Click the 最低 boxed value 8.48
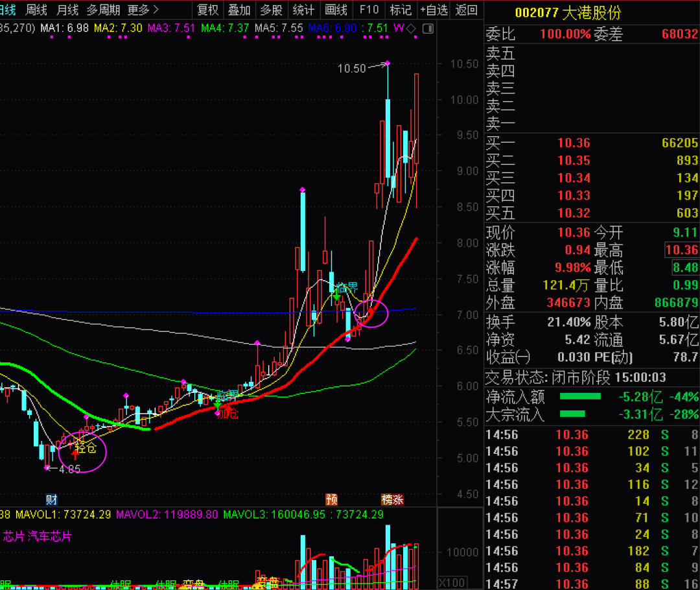Image resolution: width=700 pixels, height=590 pixels. (685, 268)
